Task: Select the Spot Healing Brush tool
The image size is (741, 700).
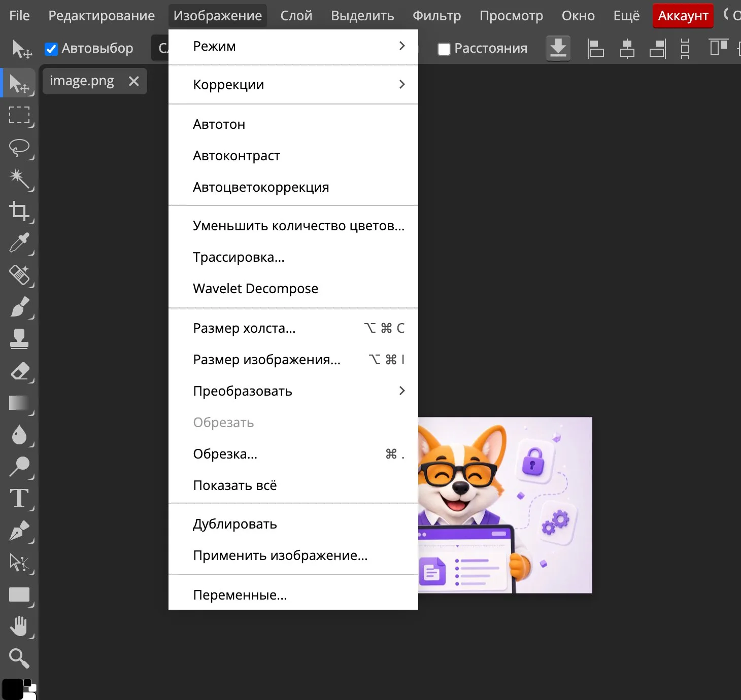Action: (x=19, y=274)
